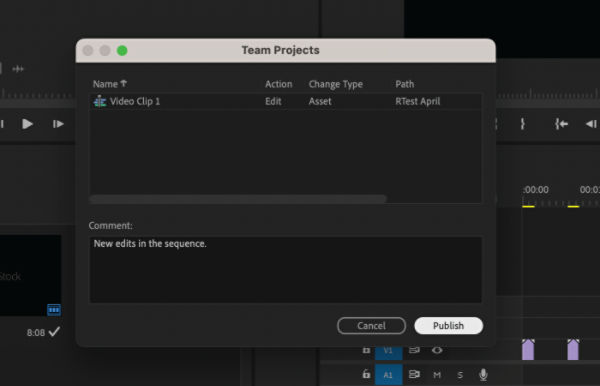This screenshot has width=600, height=386.
Task: Step forward one frame in source monitor
Action: tap(58, 124)
